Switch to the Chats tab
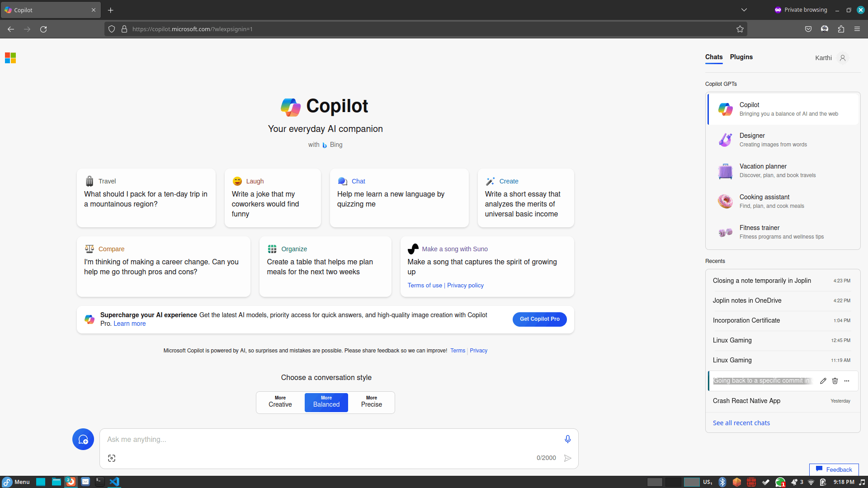 [714, 57]
